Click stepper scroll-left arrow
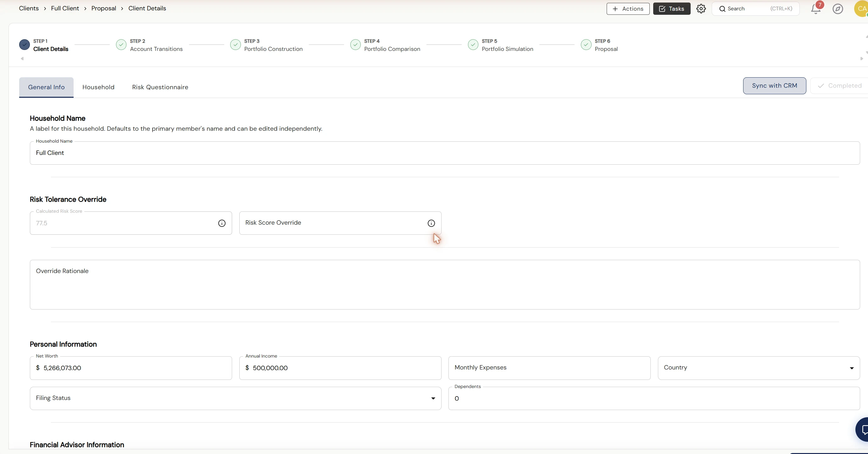Image resolution: width=868 pixels, height=454 pixels. pos(22,58)
